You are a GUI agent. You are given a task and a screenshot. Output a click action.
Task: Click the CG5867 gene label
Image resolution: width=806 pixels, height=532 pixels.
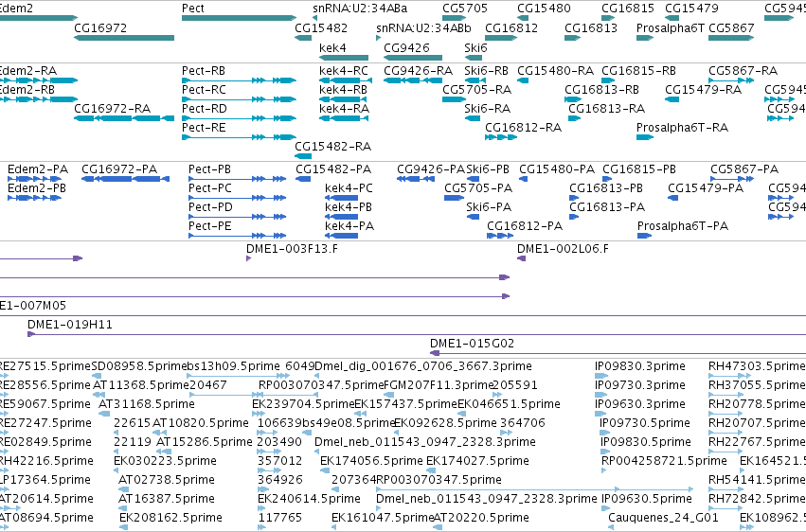(x=731, y=27)
